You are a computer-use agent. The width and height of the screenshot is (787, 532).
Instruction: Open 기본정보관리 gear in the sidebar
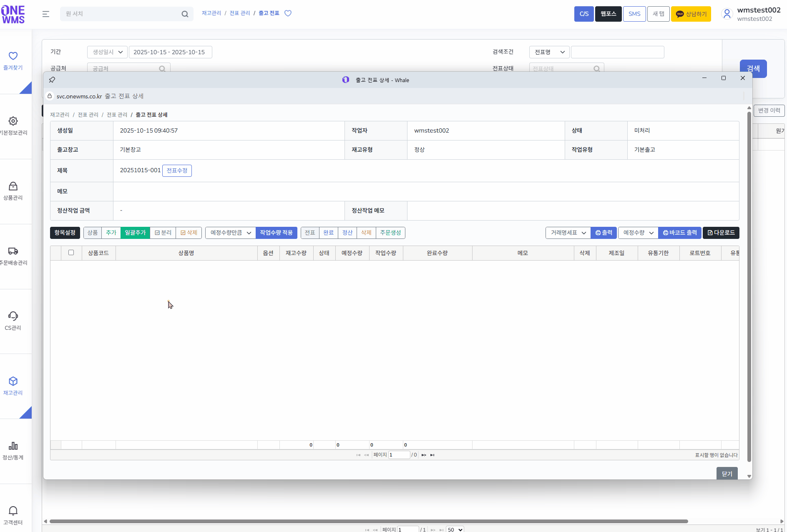13,126
